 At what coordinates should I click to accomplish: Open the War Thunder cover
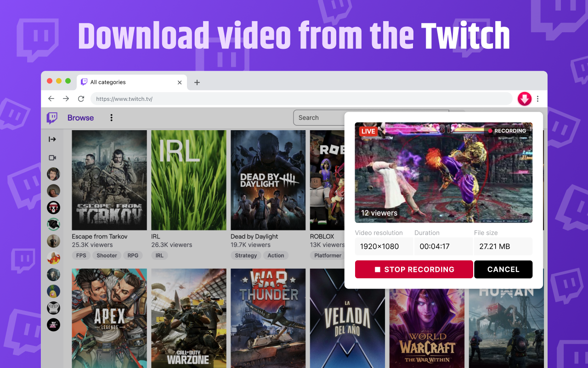coord(268,318)
